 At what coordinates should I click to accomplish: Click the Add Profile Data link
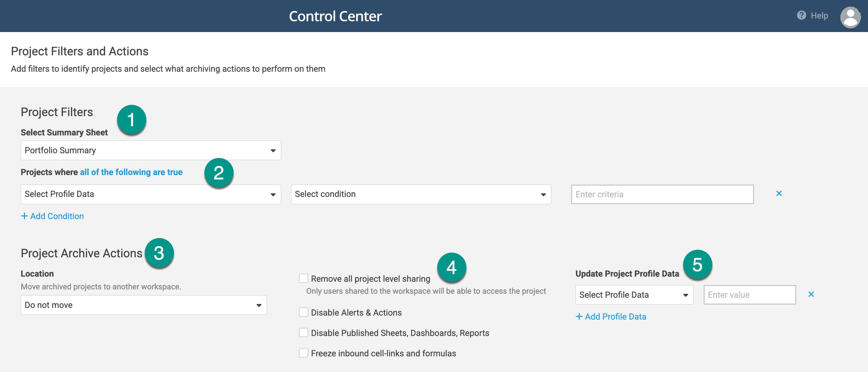(x=616, y=316)
